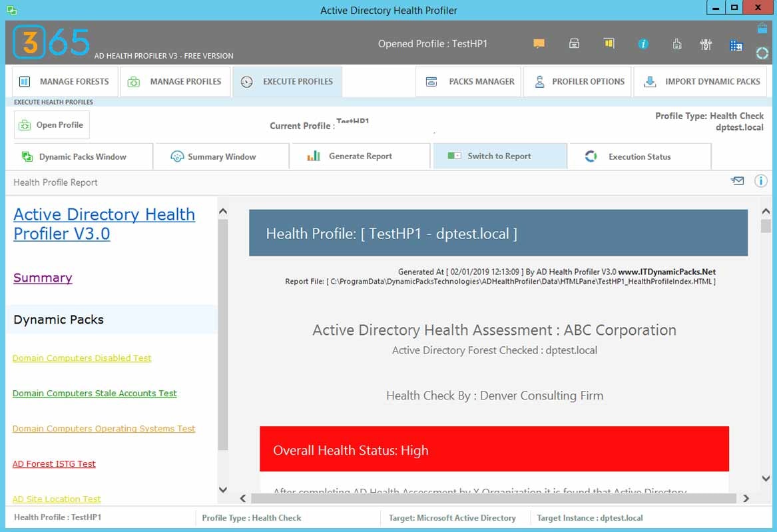Click status bar Target: Microsoft Active Directory
Viewport: 777px width, 532px height.
click(452, 517)
